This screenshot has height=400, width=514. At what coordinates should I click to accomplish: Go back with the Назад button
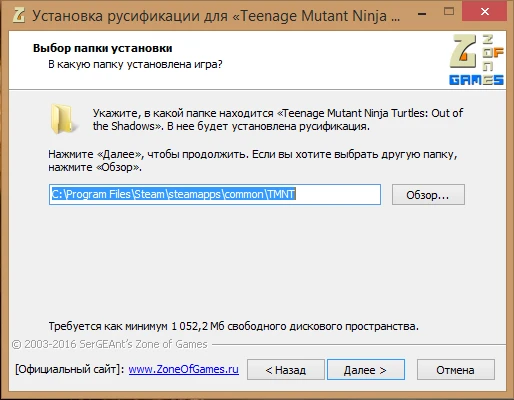[286, 370]
